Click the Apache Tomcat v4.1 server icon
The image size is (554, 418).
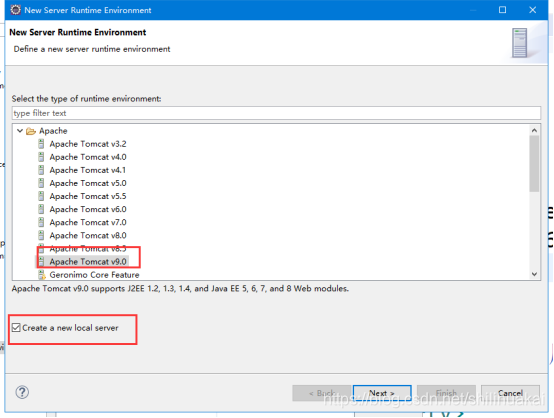[x=41, y=170]
